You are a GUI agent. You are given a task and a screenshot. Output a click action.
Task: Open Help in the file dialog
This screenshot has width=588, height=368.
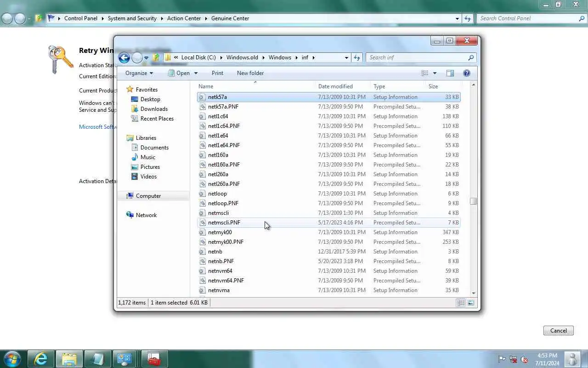[467, 73]
